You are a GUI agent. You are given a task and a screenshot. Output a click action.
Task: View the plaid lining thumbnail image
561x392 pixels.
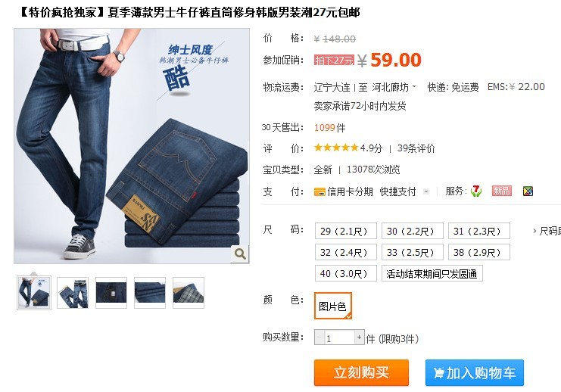tap(189, 293)
